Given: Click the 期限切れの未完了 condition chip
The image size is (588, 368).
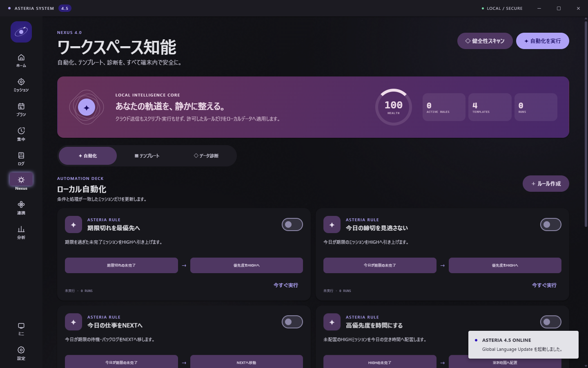Looking at the screenshot, I should tap(121, 265).
